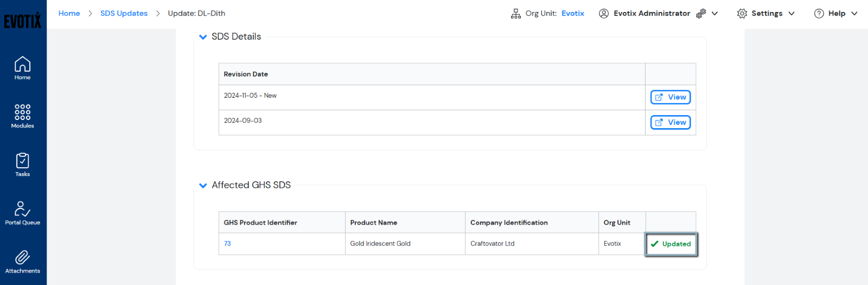Image resolution: width=868 pixels, height=285 pixels.
Task: Go to Home breadcrumb link
Action: (x=69, y=14)
